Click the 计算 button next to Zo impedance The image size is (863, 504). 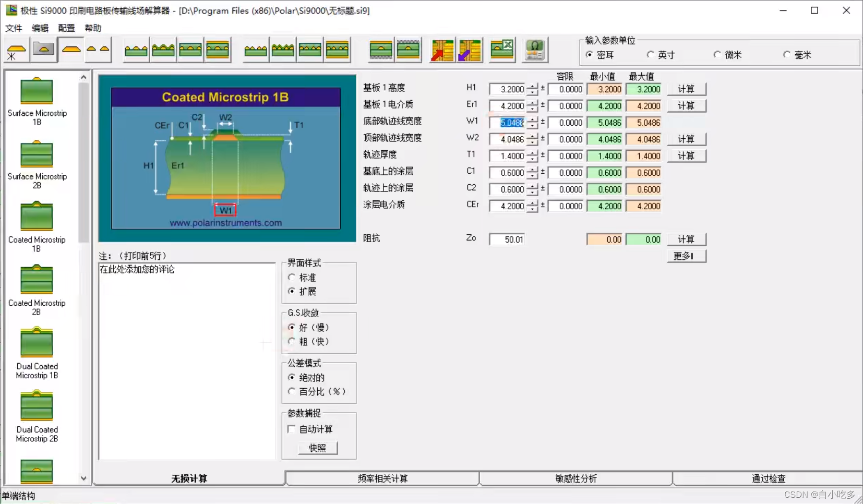coord(686,239)
